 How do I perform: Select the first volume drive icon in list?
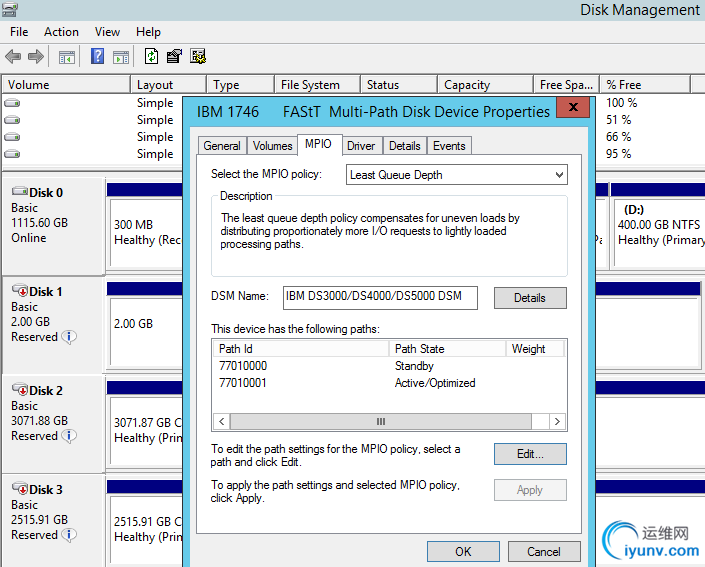(12, 103)
